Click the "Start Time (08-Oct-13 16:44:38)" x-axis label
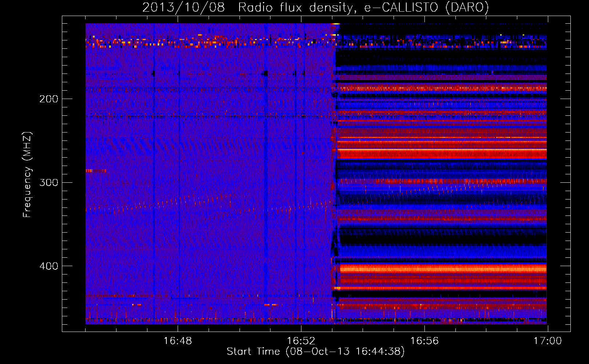This screenshot has width=589, height=364. (x=316, y=352)
